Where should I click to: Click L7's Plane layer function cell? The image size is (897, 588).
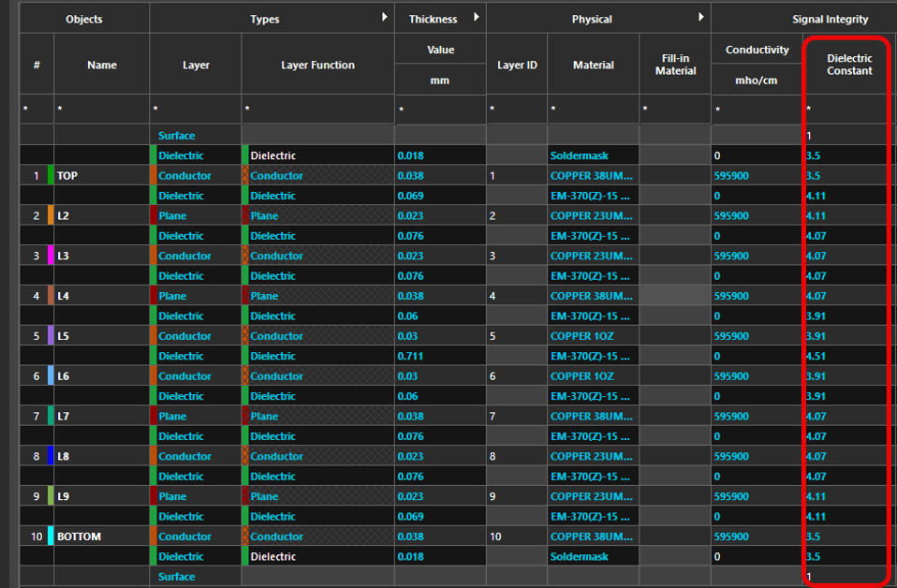318,416
